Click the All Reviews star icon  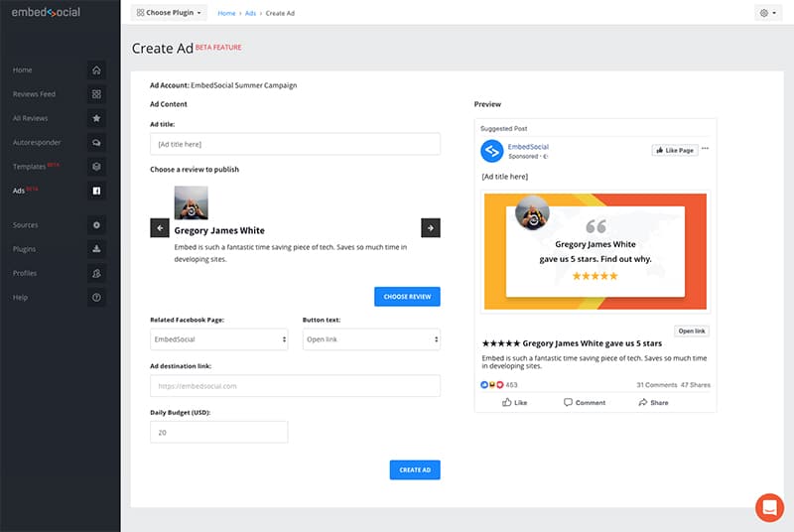[x=96, y=118]
